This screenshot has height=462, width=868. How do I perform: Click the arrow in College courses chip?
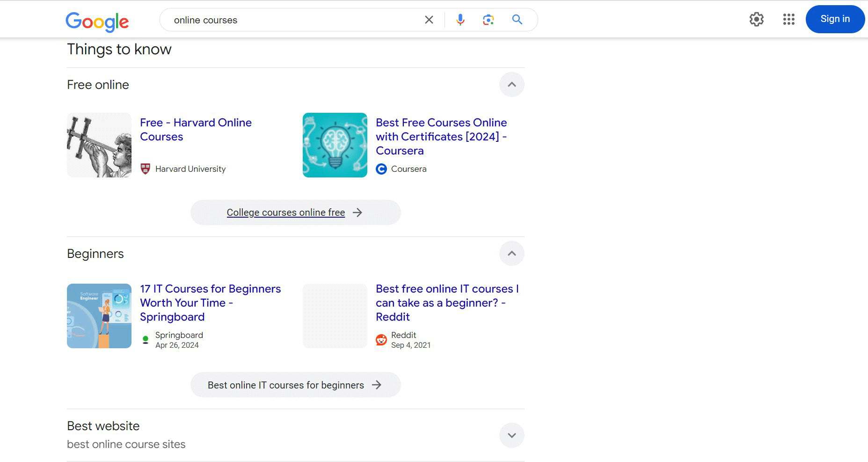(x=357, y=213)
